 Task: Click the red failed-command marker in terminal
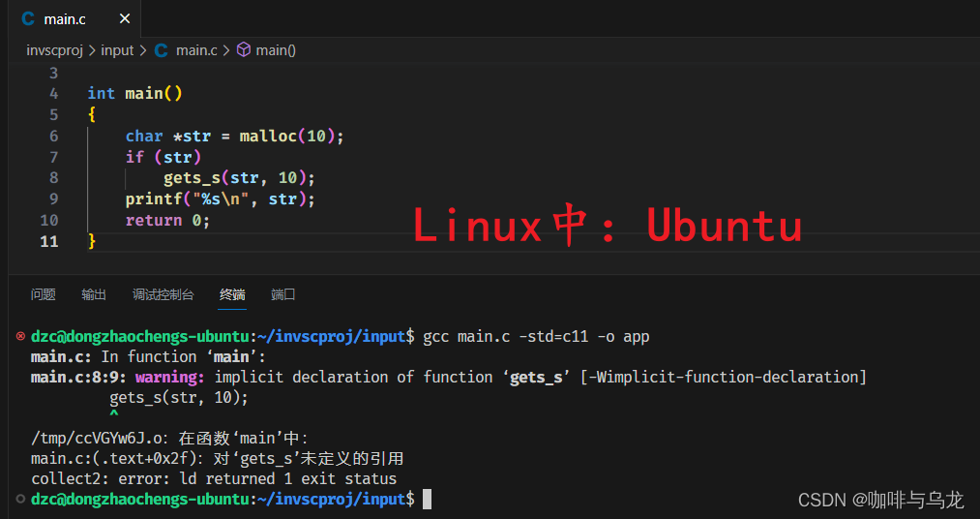point(20,336)
